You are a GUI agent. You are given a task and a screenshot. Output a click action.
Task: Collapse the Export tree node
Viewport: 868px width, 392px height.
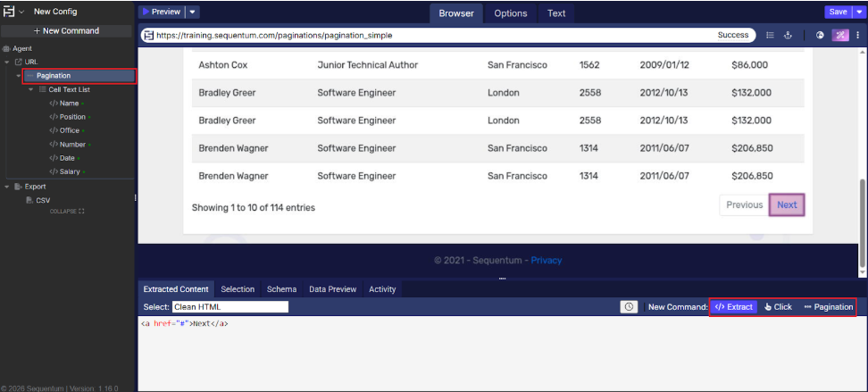pos(7,187)
